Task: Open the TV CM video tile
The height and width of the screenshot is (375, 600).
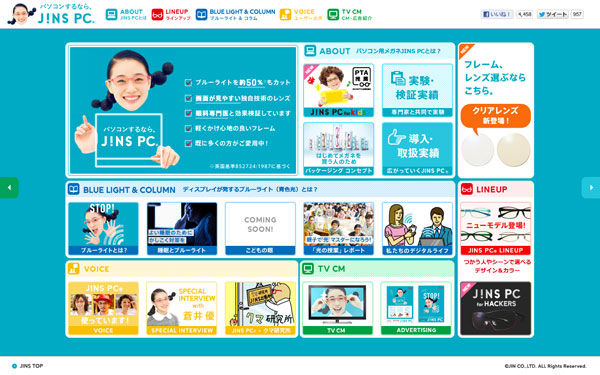Action: coord(338,308)
